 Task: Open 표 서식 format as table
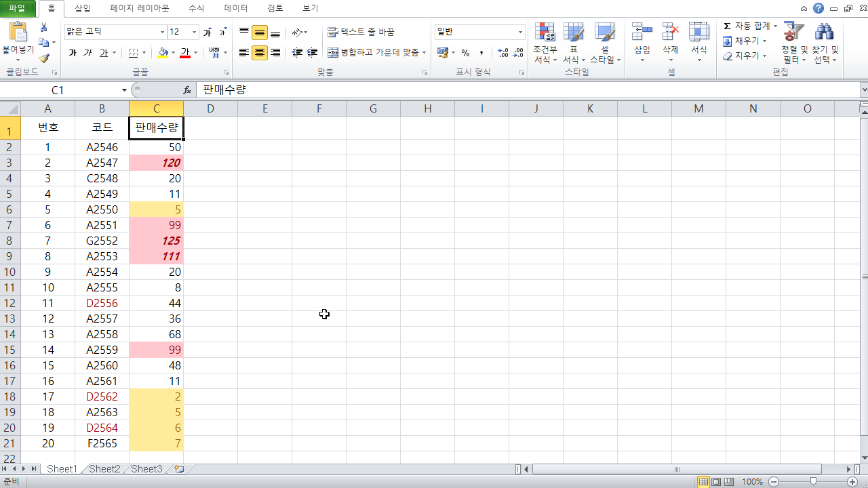coord(574,43)
